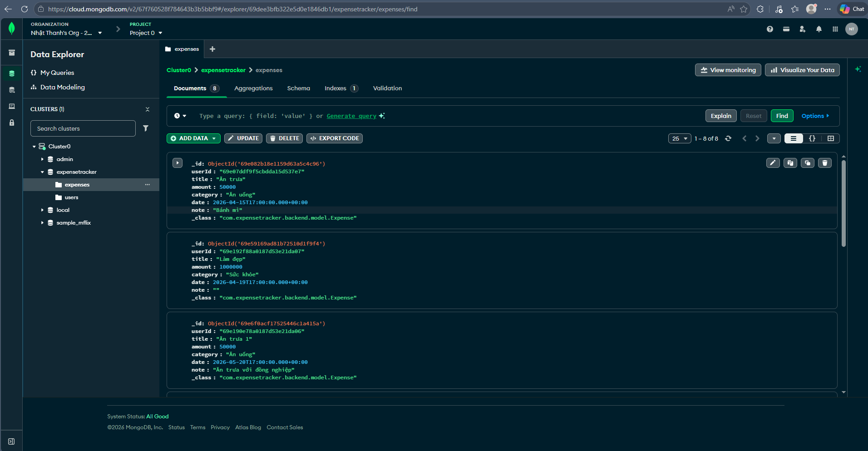Open the expand/collapse documents dropdown
Viewport: 868px width, 451px height.
pos(774,138)
